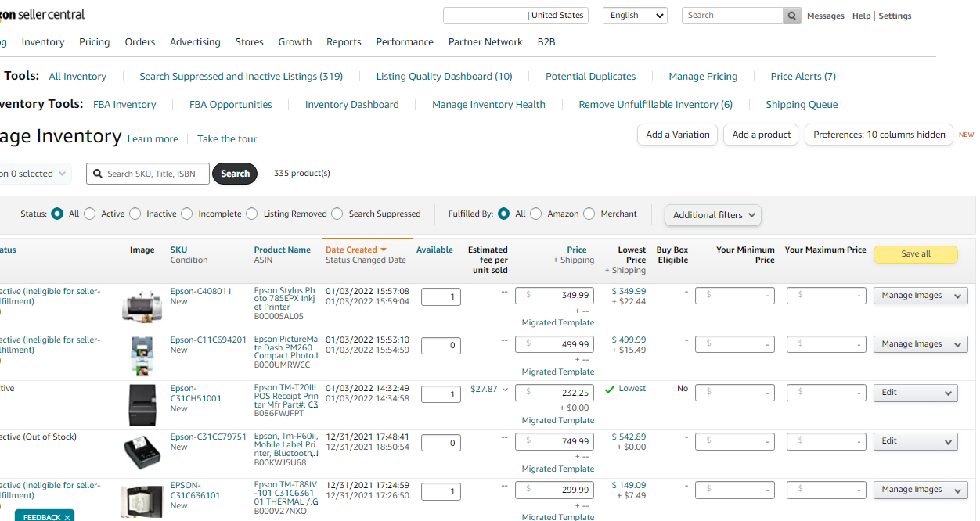Open the Epson TM-T20III receipt printer image

tap(142, 404)
